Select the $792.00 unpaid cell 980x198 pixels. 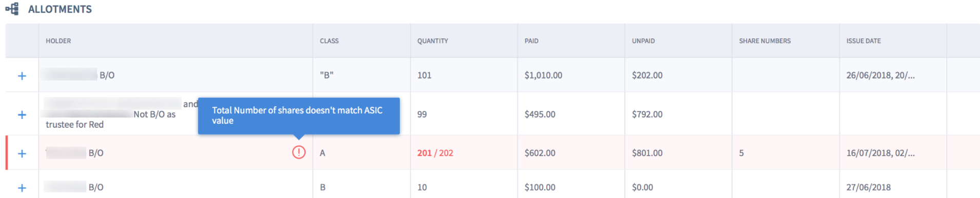click(x=647, y=114)
